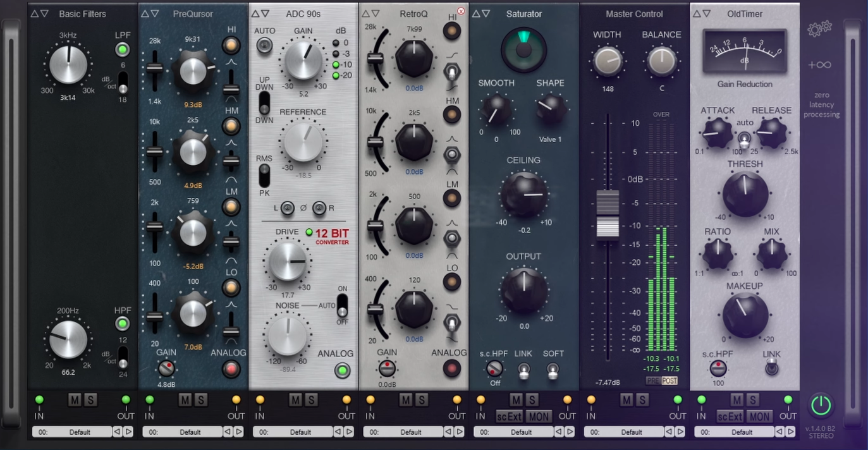Click the up triangle in the ADC 90s header
This screenshot has height=450, width=868.
255,13
